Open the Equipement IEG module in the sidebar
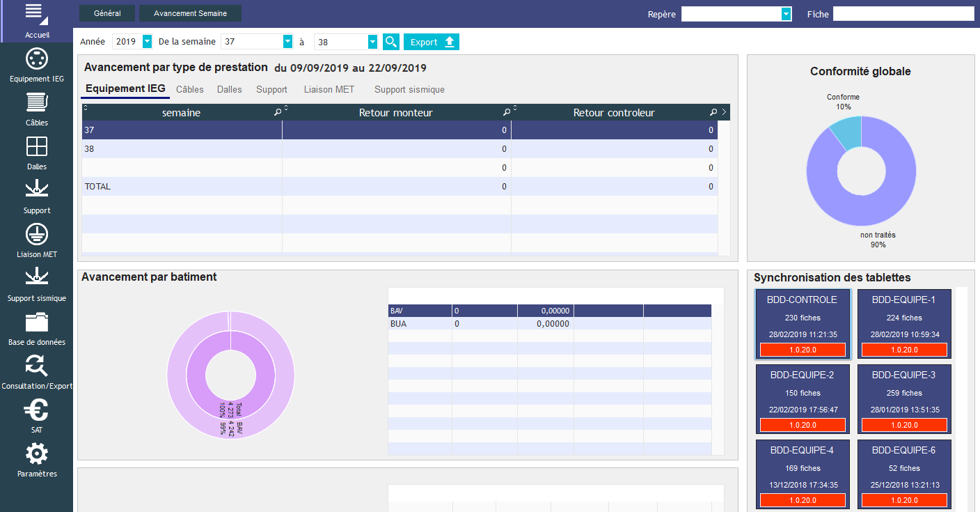This screenshot has height=512, width=980. (36, 65)
